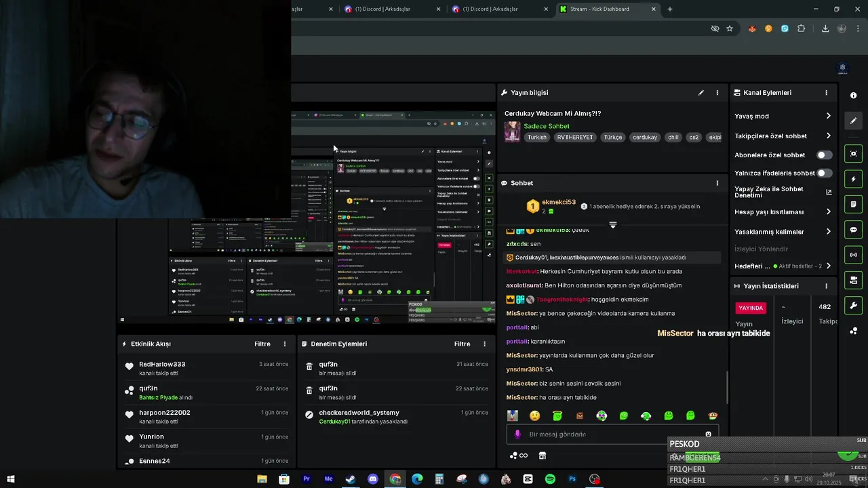Click the Sadece Sohbet category link
This screenshot has height=488, width=868.
click(547, 126)
